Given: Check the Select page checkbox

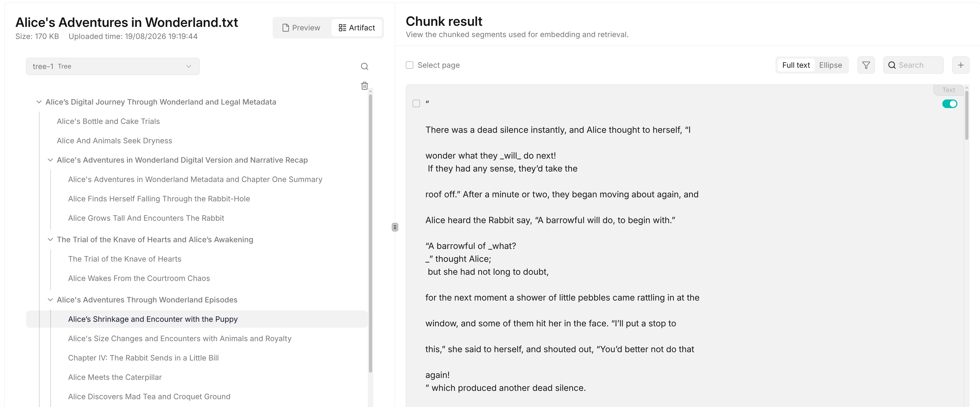Looking at the screenshot, I should (409, 65).
